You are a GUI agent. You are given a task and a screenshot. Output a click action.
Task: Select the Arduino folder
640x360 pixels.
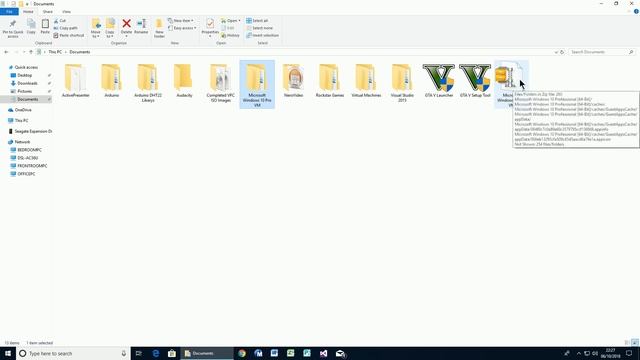click(x=111, y=81)
